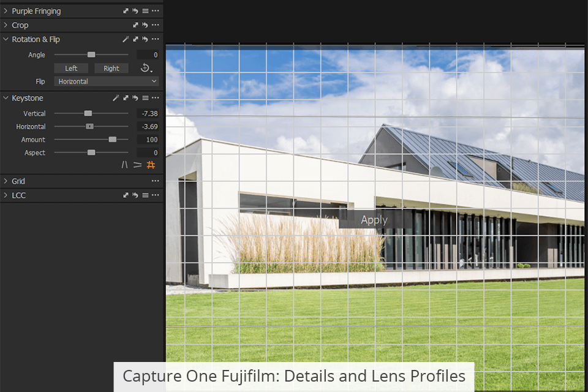588x392 pixels.
Task: Reset the Crop tool adjustments
Action: coord(145,25)
